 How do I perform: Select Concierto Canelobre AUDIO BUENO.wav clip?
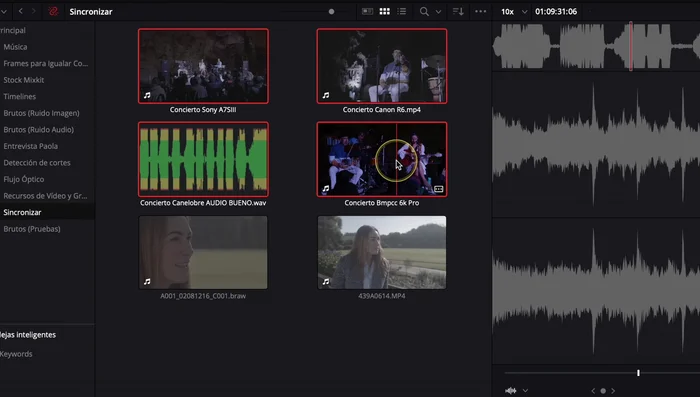click(x=203, y=159)
